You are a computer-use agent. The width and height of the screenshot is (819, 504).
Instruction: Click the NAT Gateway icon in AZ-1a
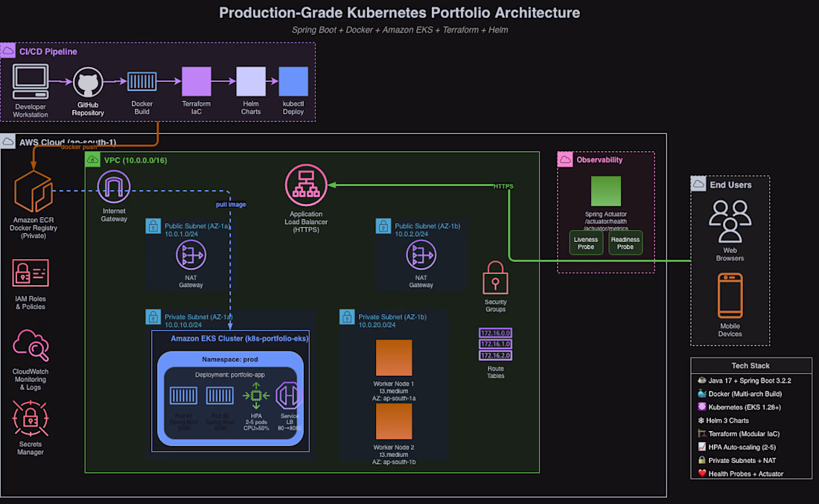pos(191,255)
